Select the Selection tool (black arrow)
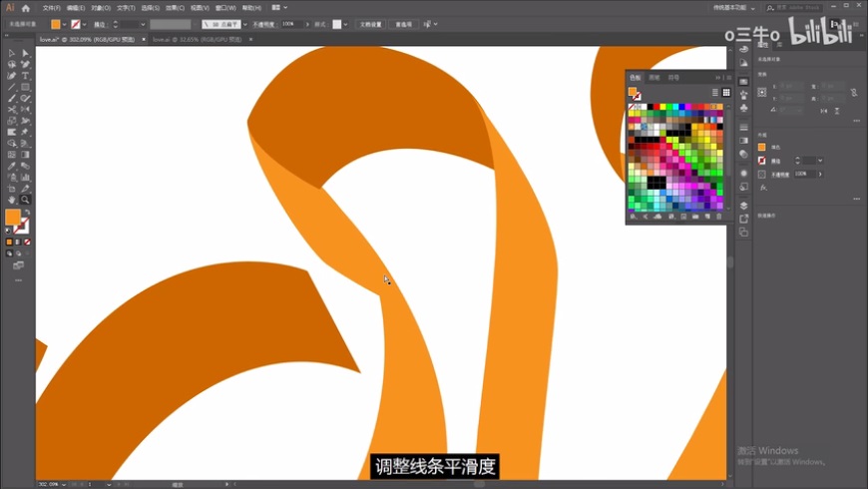This screenshot has height=489, width=868. [x=12, y=53]
